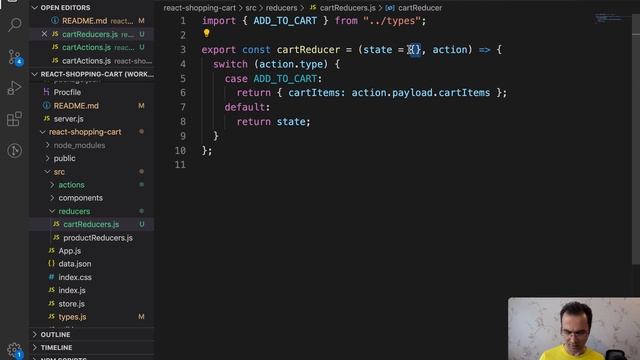The height and width of the screenshot is (360, 640).
Task: Close cartReducers.js in Open Editors
Action: coord(44,34)
